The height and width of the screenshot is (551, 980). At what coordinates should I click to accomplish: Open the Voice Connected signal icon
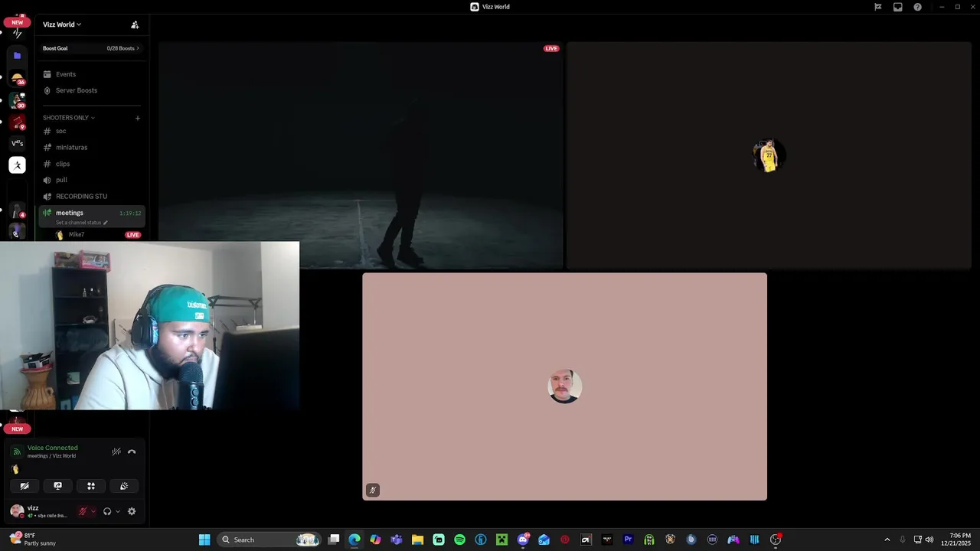(x=17, y=452)
